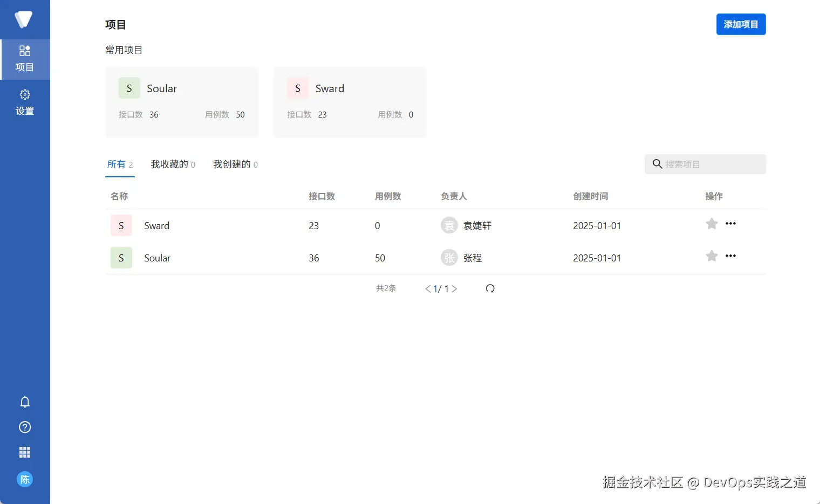Click the 创建时间 column header

pyautogui.click(x=591, y=196)
